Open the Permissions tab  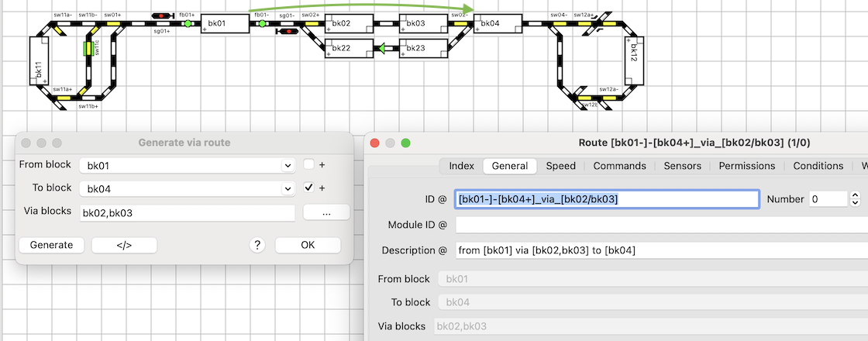point(746,166)
